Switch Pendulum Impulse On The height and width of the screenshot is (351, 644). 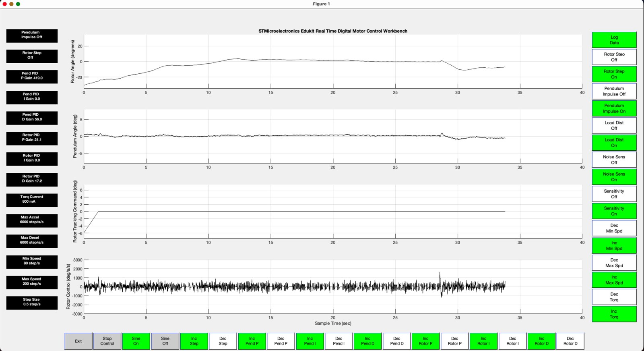[614, 108]
